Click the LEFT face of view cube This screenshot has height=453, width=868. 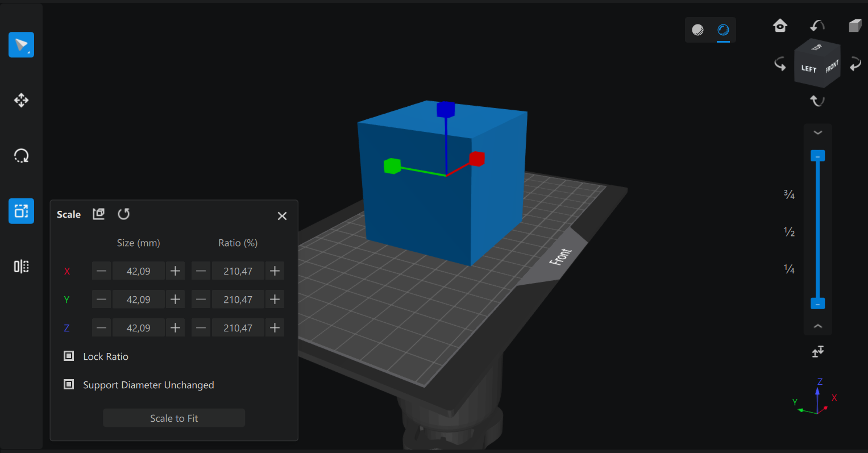click(x=808, y=69)
